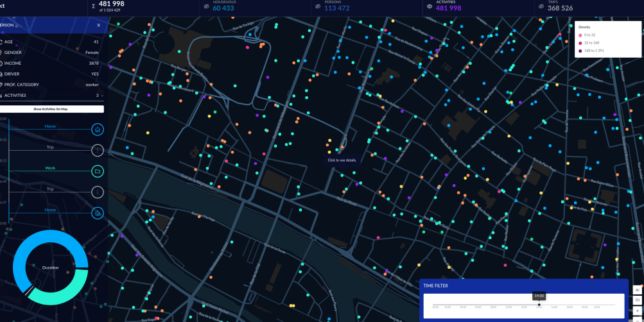
Task: Click the time filter slider handle at 14:00
Action: tap(539, 305)
